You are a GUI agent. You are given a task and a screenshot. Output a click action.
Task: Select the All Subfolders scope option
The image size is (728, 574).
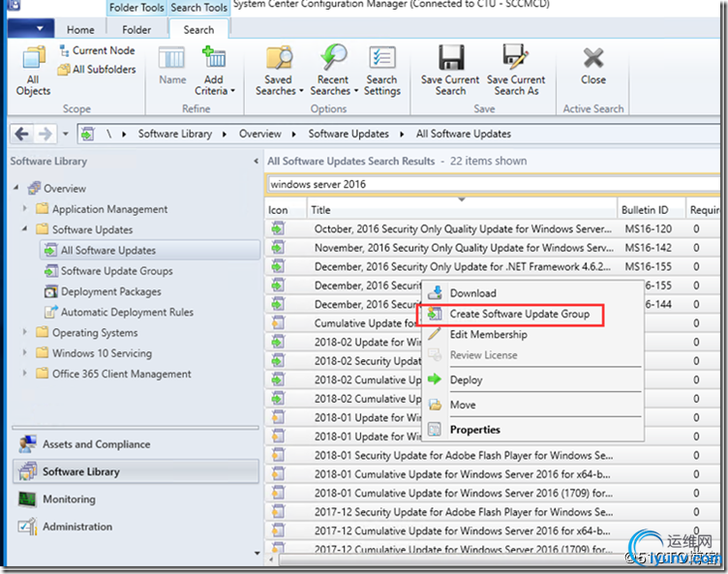(97, 69)
